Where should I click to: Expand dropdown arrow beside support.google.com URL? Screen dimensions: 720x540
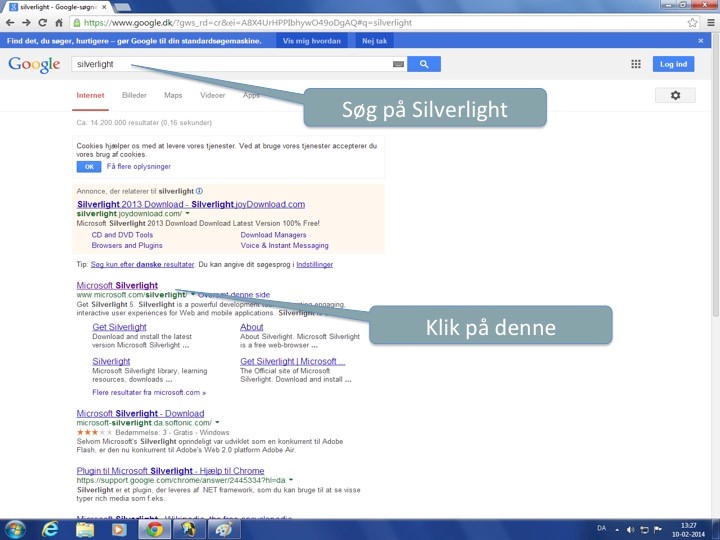point(291,480)
